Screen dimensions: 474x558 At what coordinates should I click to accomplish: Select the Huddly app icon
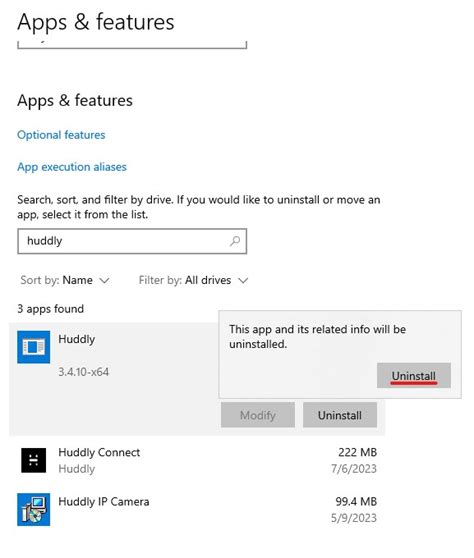tap(33, 347)
